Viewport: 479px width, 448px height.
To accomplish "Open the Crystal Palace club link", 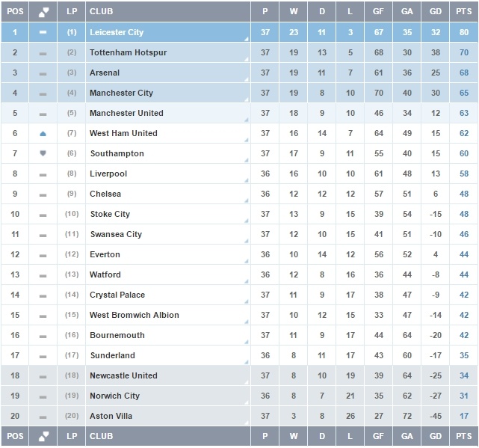I will (117, 295).
